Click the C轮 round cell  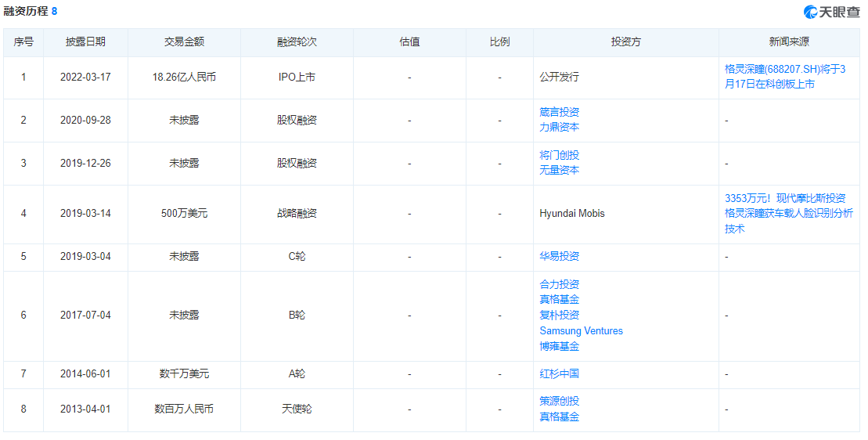pyautogui.click(x=297, y=257)
